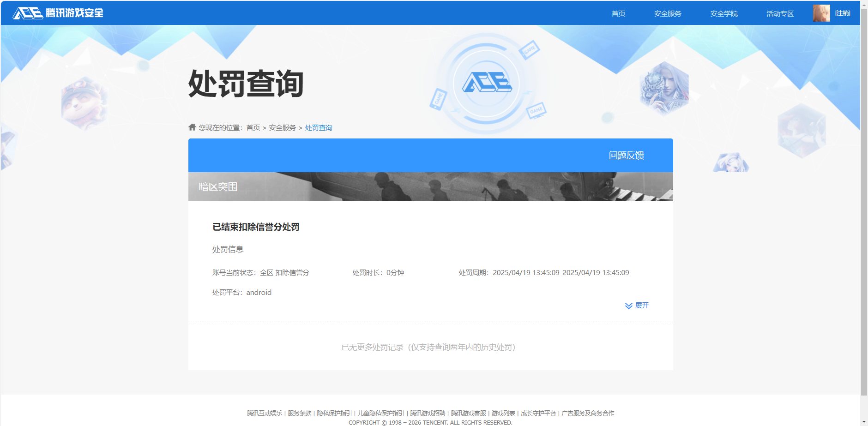Expand the 展开 section for punishment details
The height and width of the screenshot is (426, 868).
click(x=642, y=305)
